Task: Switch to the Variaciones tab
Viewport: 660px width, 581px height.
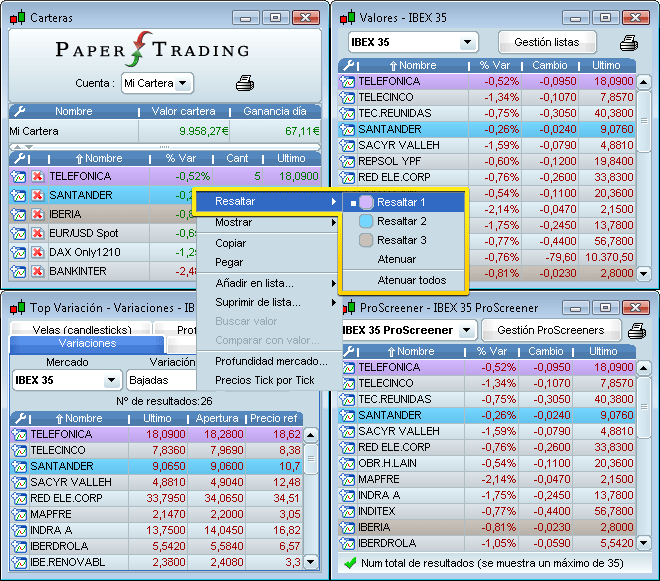Action: coord(87,344)
